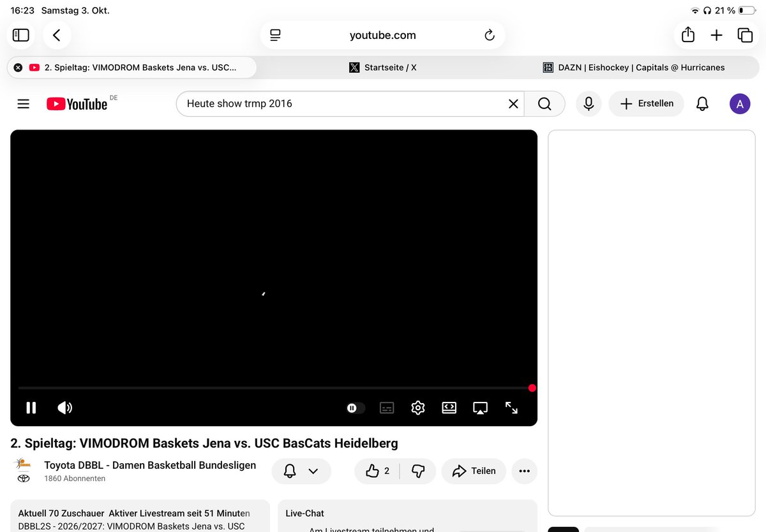Switch to the Startseite / X tab
Screen dimensions: 766x532
(383, 67)
